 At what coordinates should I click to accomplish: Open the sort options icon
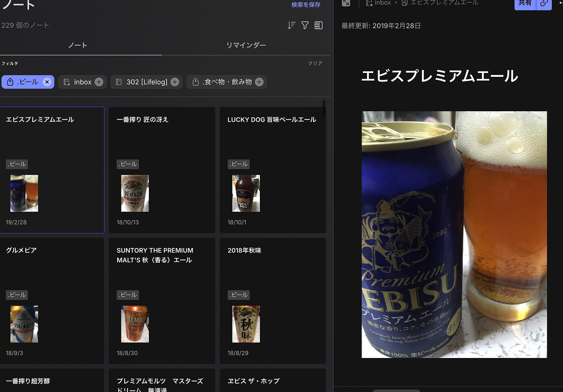[x=292, y=25]
